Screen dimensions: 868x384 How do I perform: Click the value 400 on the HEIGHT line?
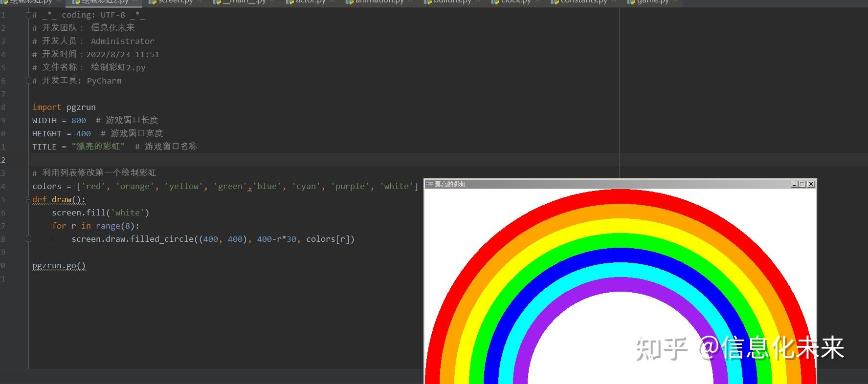pos(84,133)
